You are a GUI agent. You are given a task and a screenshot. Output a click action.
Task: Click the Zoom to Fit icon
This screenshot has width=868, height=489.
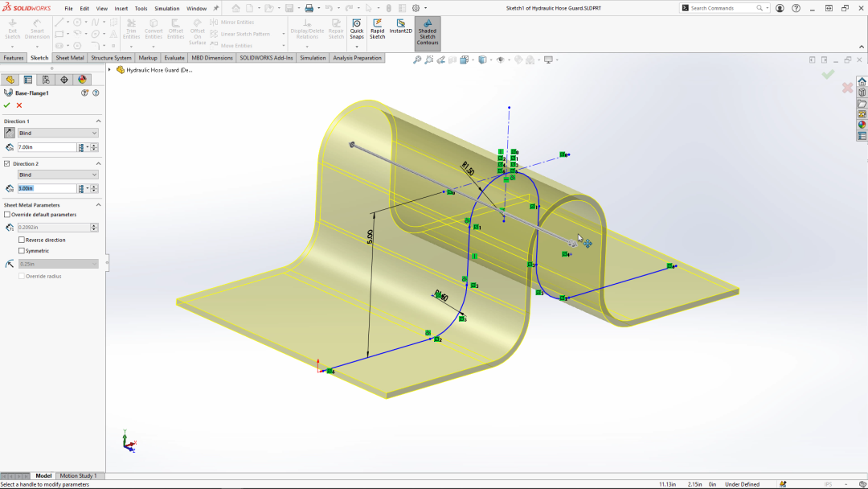click(x=416, y=60)
